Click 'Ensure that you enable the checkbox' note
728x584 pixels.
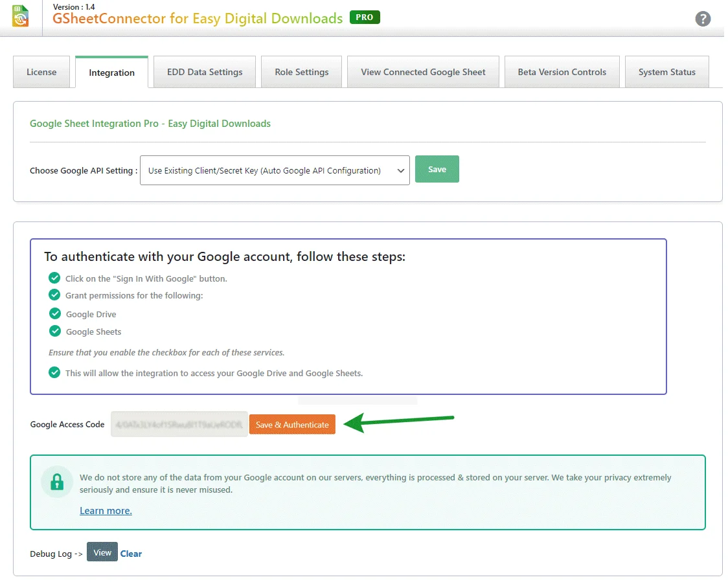click(x=166, y=352)
